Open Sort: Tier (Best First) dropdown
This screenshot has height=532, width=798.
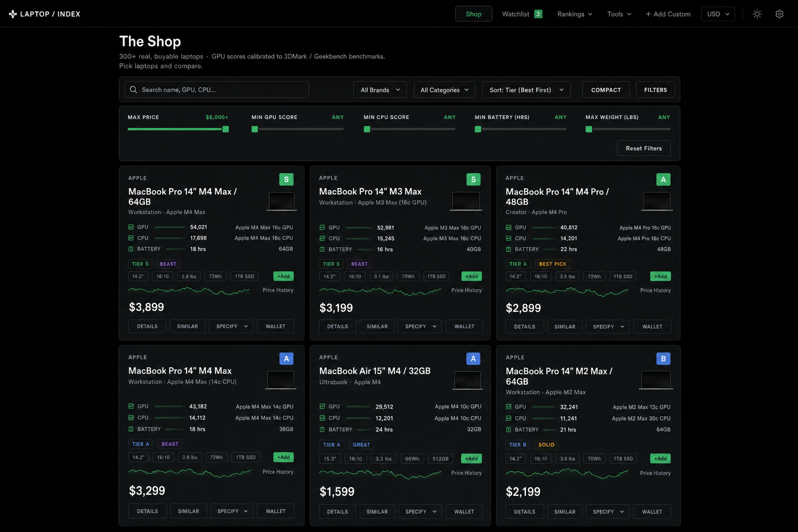click(526, 90)
